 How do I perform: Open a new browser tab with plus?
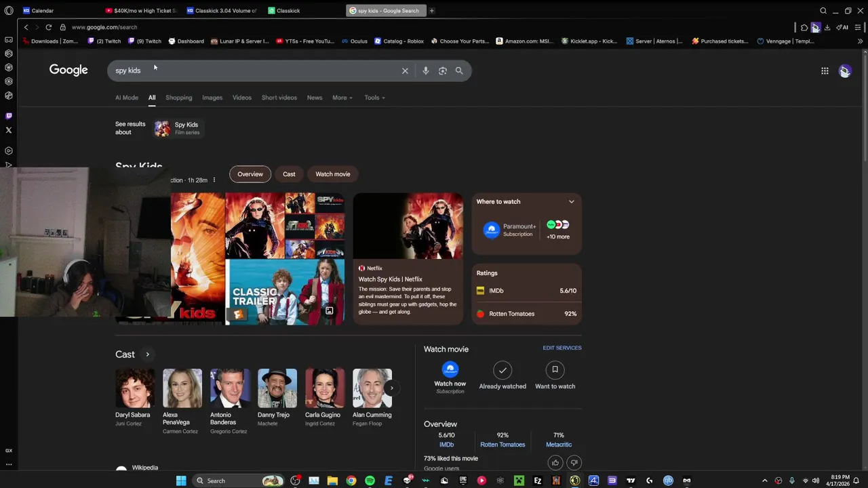tap(431, 10)
